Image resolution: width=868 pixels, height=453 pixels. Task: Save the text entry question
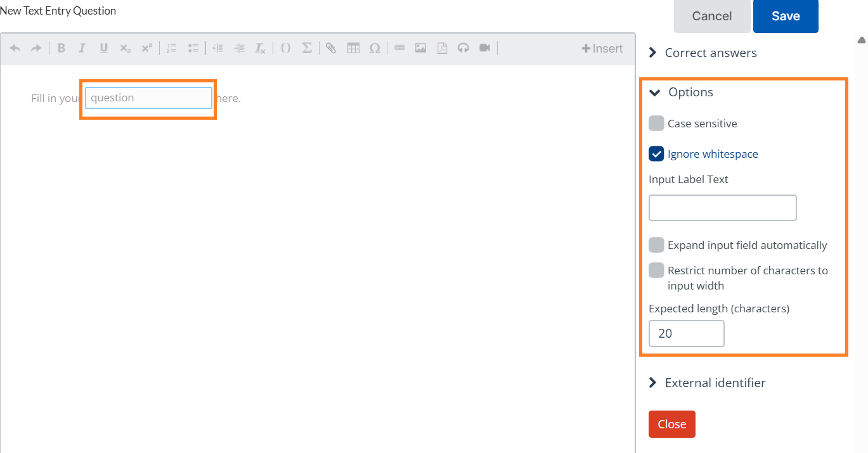[x=786, y=16]
